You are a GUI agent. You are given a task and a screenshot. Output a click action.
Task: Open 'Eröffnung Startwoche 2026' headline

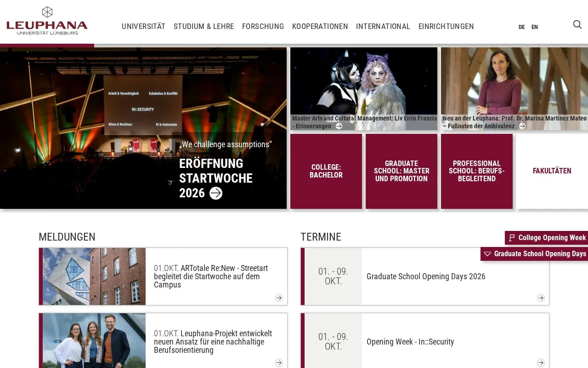click(216, 178)
